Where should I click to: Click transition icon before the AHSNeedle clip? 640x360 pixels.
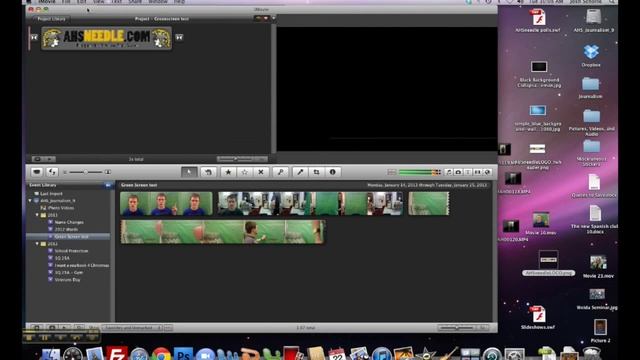point(34,38)
